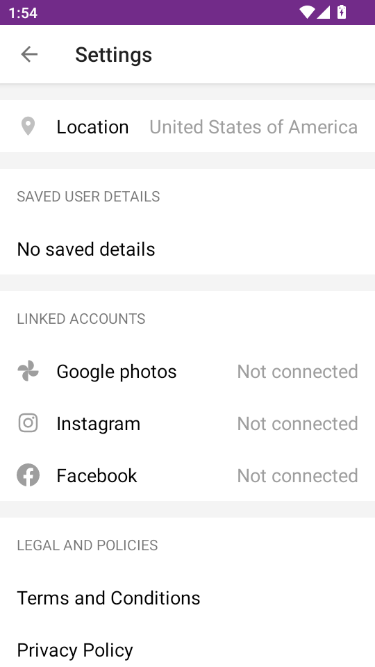Open the Privacy Policy
The height and width of the screenshot is (667, 375).
tap(75, 650)
